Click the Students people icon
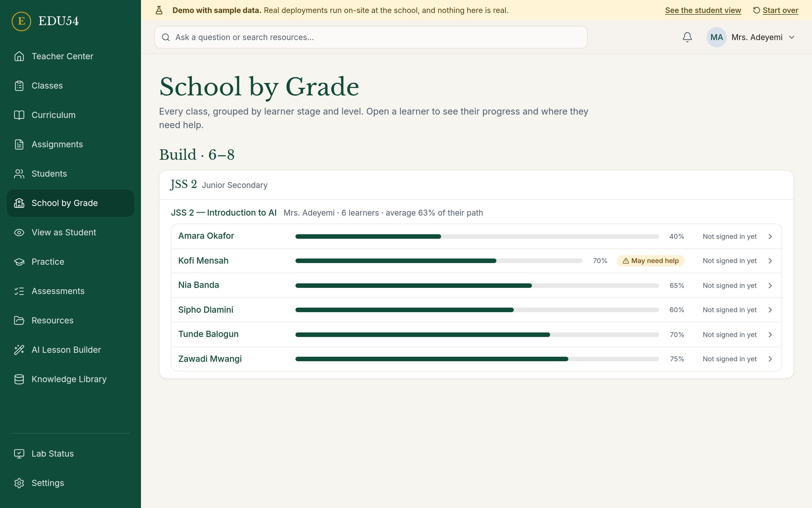Viewport: 812px width, 508px height. (x=19, y=174)
